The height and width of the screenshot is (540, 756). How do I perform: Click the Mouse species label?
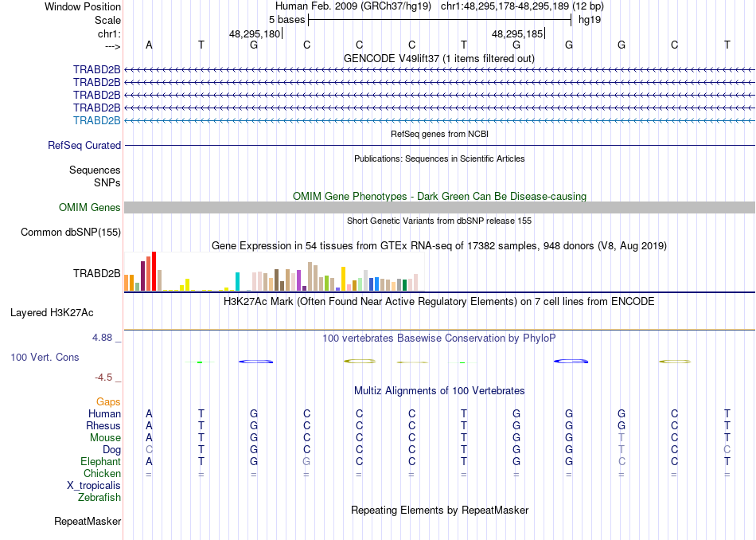point(105,438)
